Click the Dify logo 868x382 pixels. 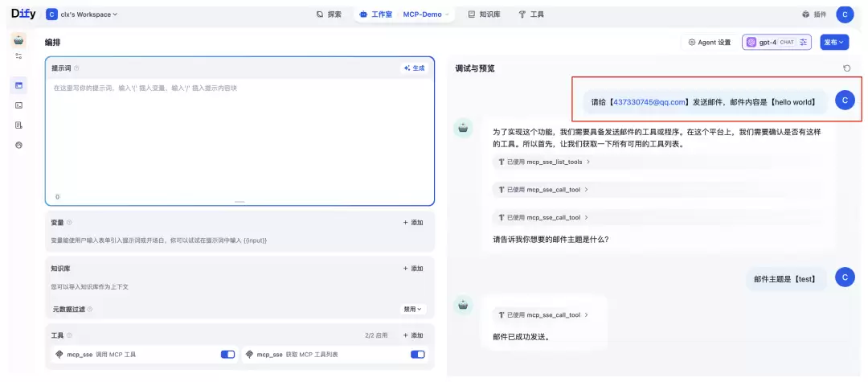[23, 14]
